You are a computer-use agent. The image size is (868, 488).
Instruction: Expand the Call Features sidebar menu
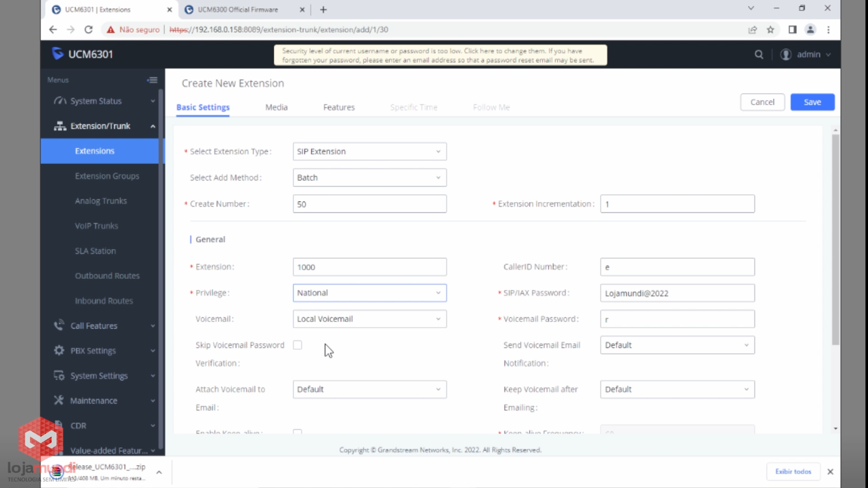pos(94,326)
